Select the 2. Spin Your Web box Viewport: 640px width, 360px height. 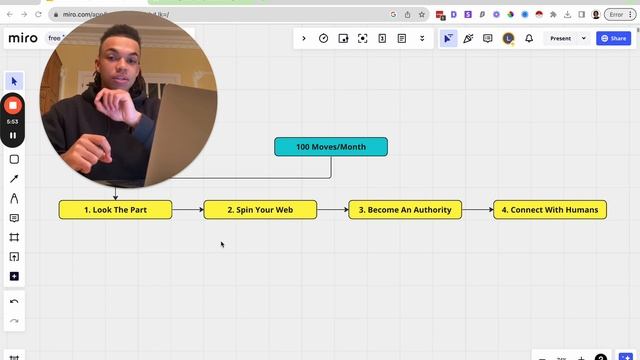tap(260, 210)
